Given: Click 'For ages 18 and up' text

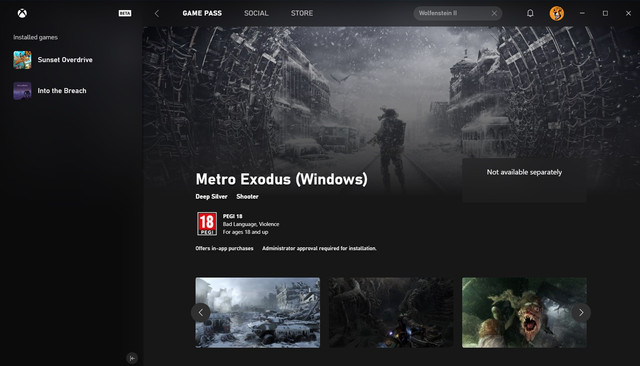Looking at the screenshot, I should (x=245, y=232).
